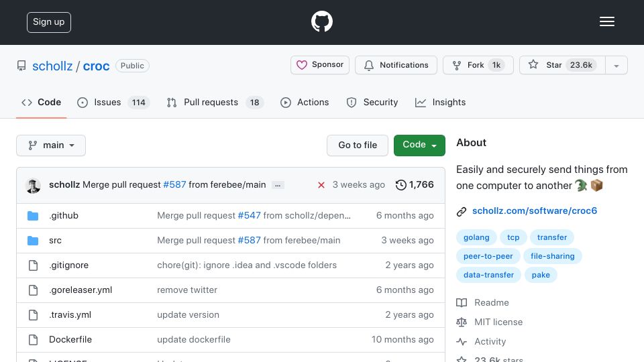644x362 pixels.
Task: Expand commit message ellipsis button
Action: click(278, 185)
